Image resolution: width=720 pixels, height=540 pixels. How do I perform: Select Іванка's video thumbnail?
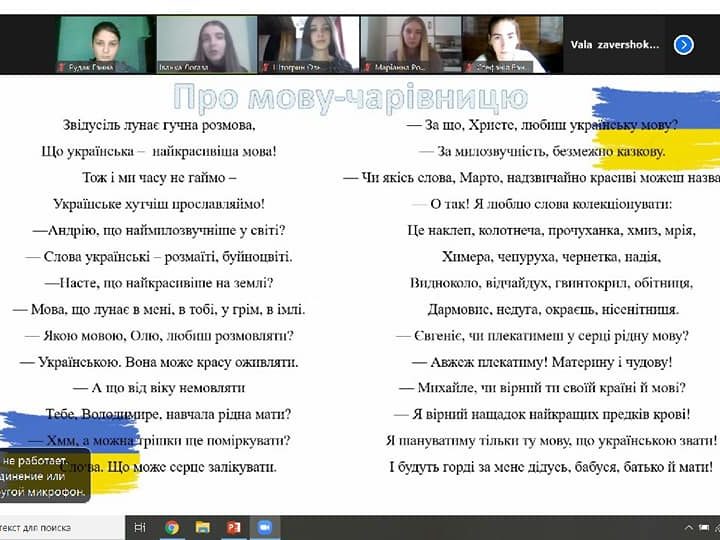207,43
